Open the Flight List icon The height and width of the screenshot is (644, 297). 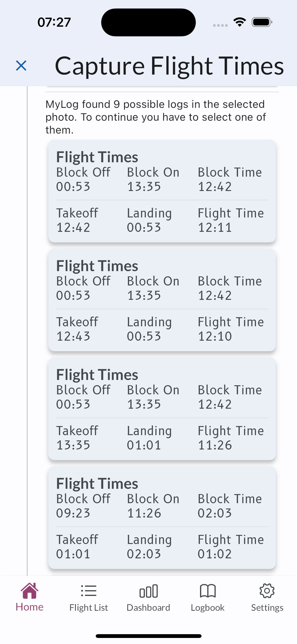89,590
